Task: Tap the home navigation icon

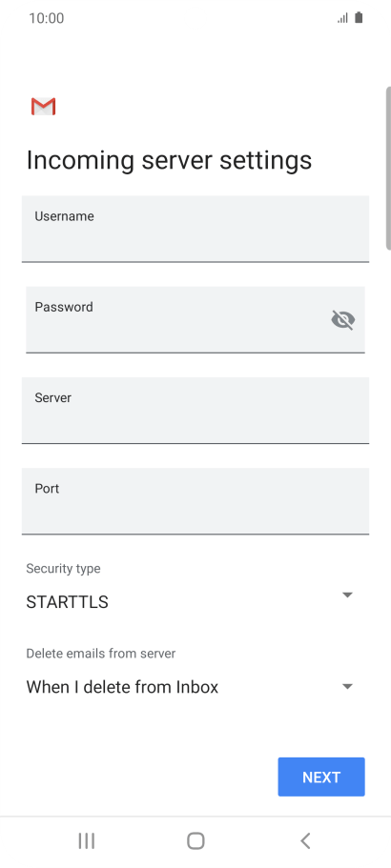Action: [x=195, y=841]
